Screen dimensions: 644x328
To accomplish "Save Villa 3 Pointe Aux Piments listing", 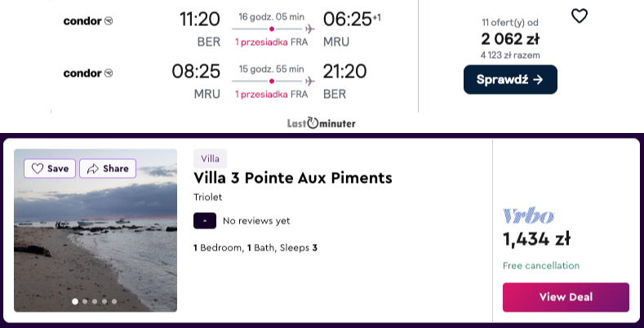I will (x=50, y=168).
